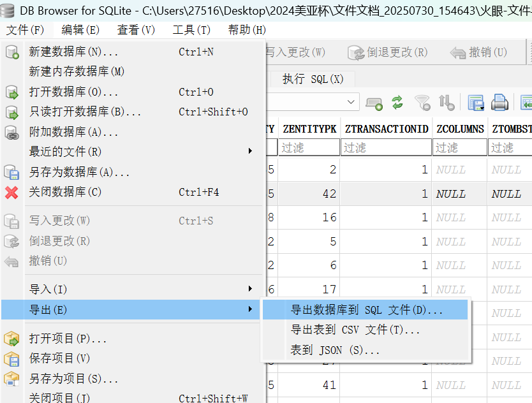Click the open project icon beside 打开项目(P)
Viewport: 532px width, 403px height.
11,339
